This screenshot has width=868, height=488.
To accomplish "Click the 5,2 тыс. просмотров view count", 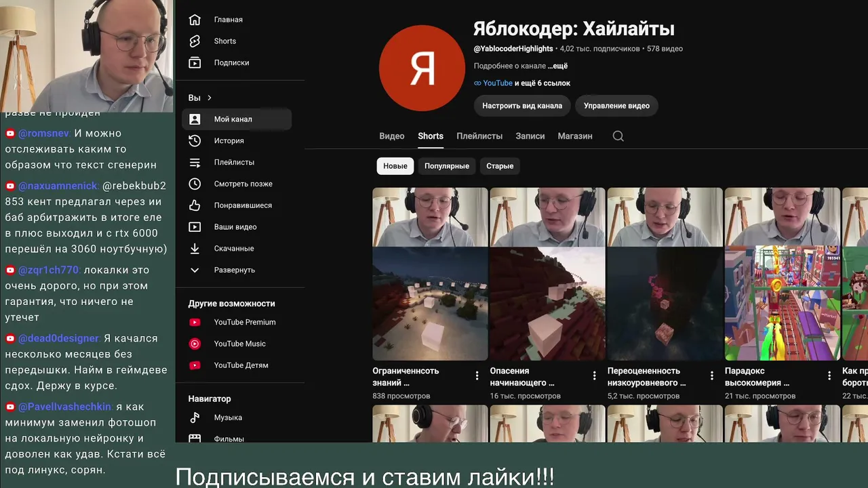I will [644, 396].
